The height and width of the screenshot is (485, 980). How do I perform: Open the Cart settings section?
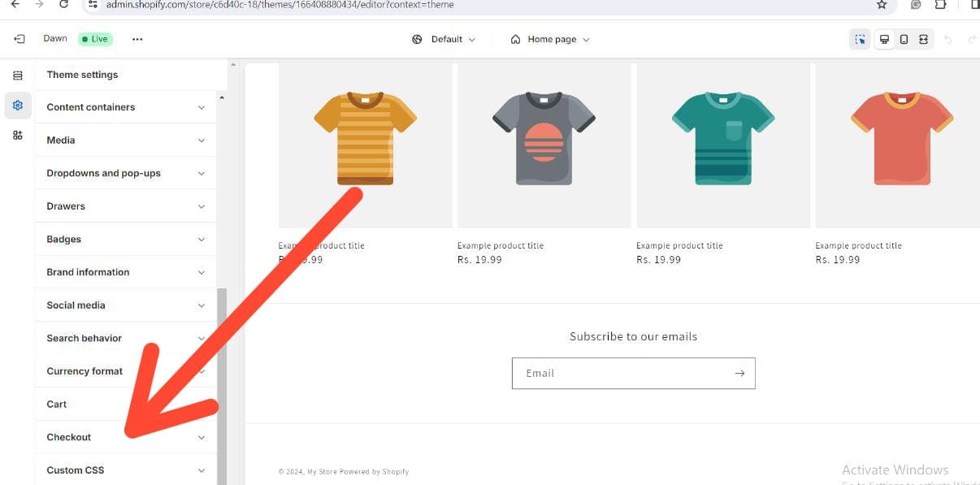coord(126,405)
